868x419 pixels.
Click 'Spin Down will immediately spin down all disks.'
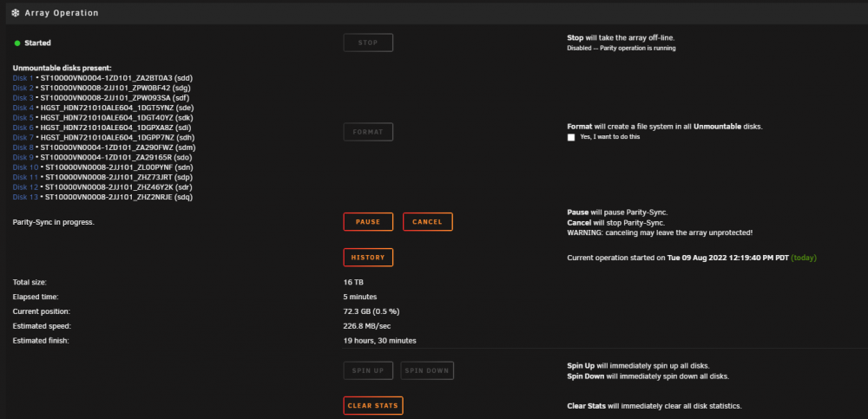[x=648, y=376]
